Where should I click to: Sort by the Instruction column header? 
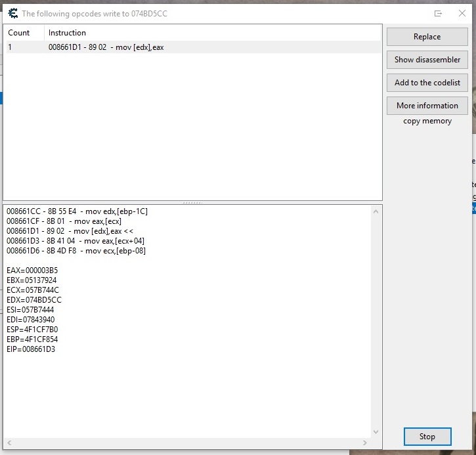[x=213, y=32]
